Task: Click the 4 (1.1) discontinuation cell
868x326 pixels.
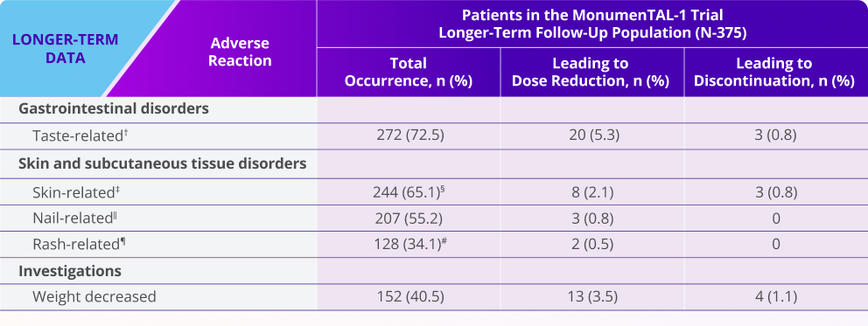Action: tap(775, 296)
